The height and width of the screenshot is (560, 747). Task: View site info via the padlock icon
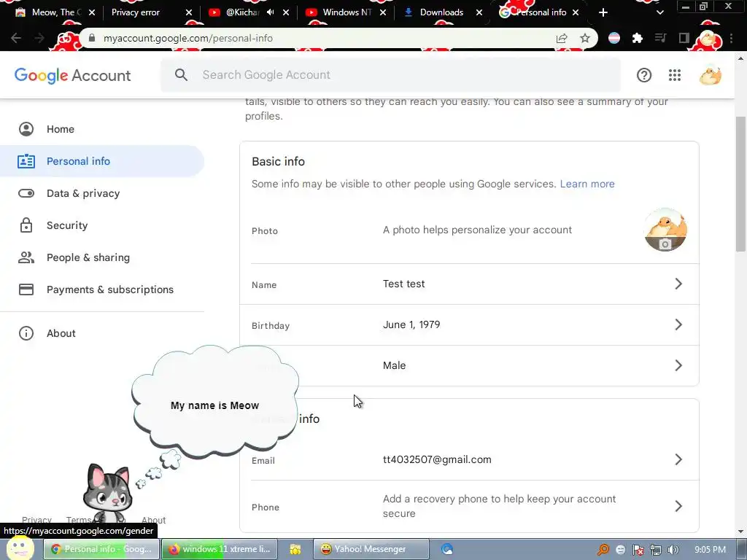tap(92, 38)
